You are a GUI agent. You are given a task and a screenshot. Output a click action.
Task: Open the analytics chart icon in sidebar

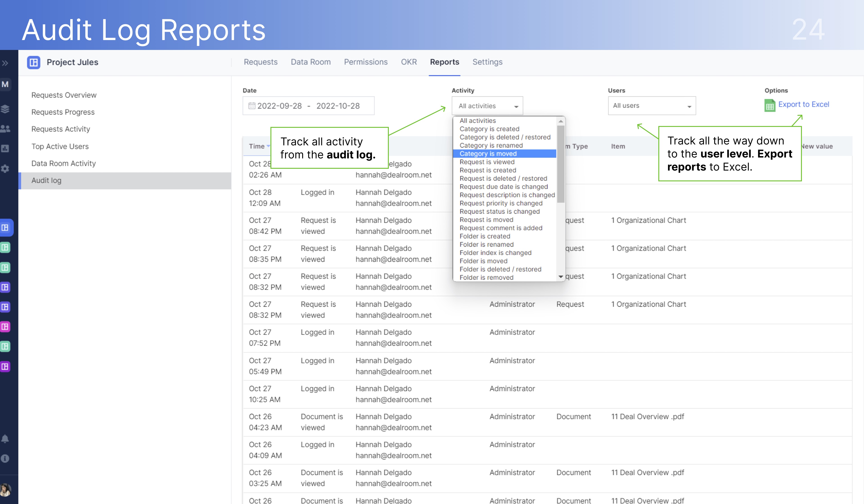[x=5, y=148]
